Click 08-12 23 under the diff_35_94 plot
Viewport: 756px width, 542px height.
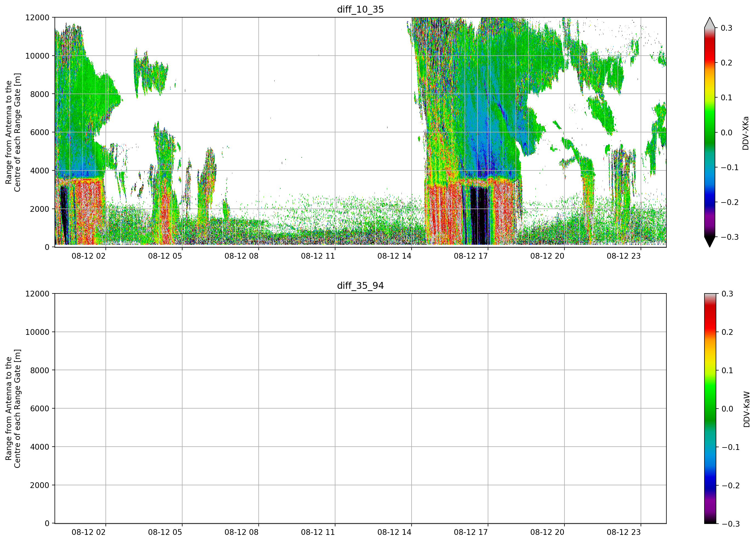[624, 532]
